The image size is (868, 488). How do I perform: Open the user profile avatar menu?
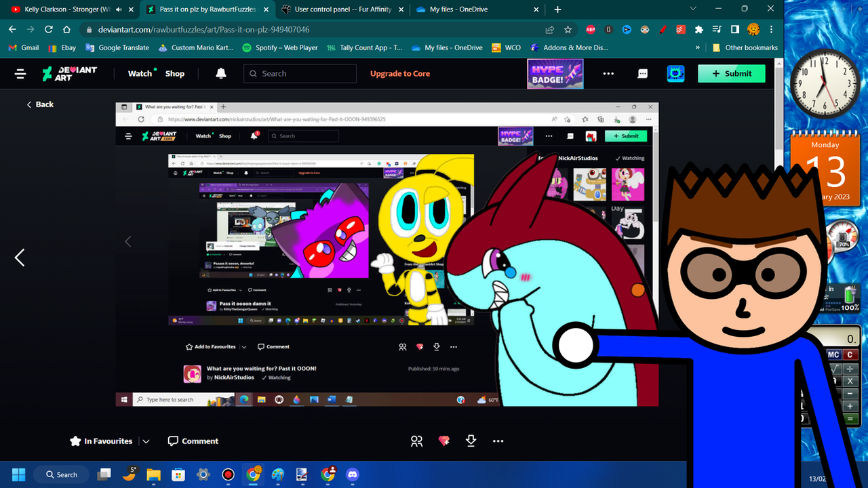[x=675, y=73]
